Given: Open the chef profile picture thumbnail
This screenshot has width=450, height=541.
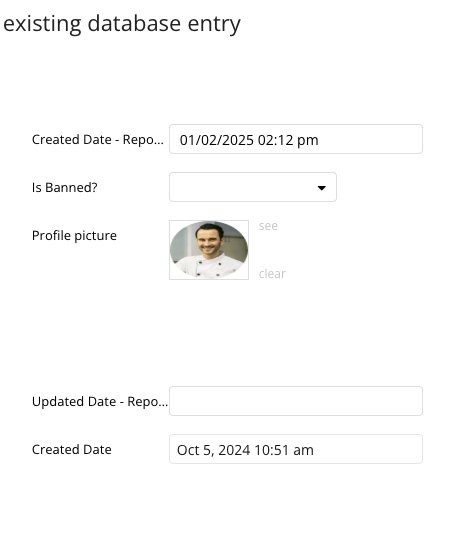Looking at the screenshot, I should coord(209,250).
